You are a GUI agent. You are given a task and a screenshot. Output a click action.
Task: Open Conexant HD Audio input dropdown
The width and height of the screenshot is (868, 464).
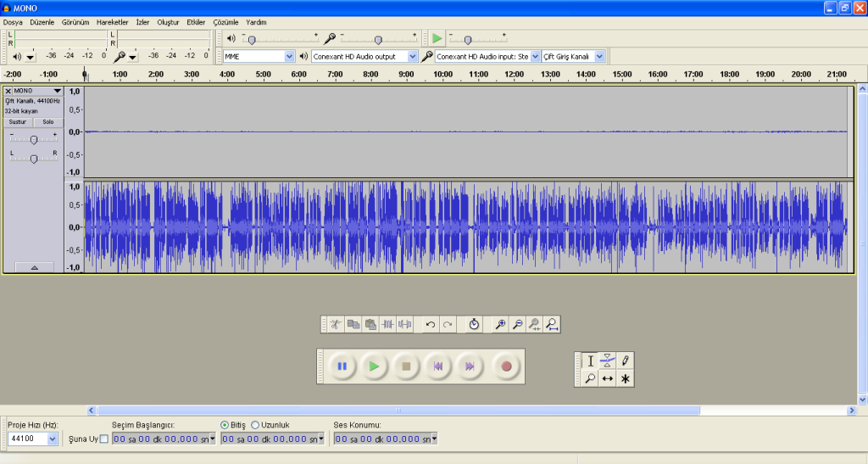(536, 57)
